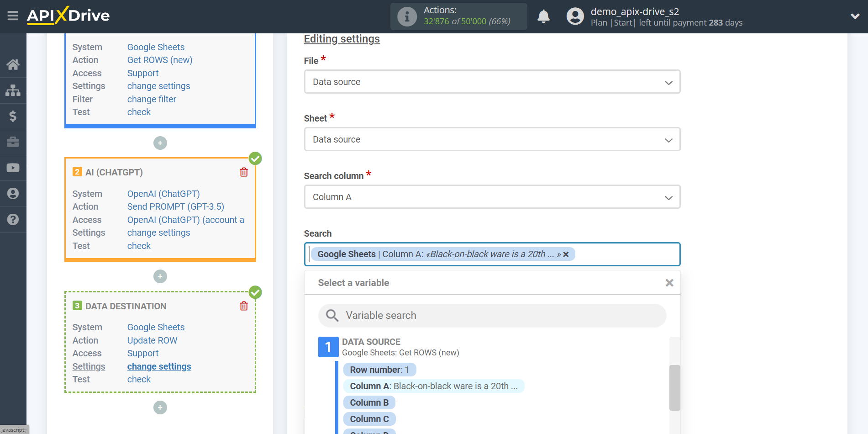868x434 pixels.
Task: Click OpenAI (ChatGPT) account access link
Action: point(186,220)
